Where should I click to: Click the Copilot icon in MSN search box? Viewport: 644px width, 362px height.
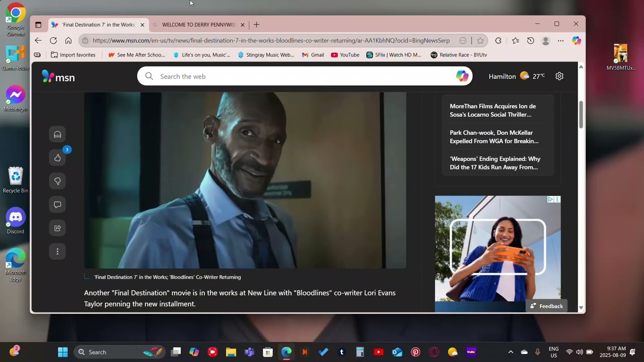coord(462,76)
